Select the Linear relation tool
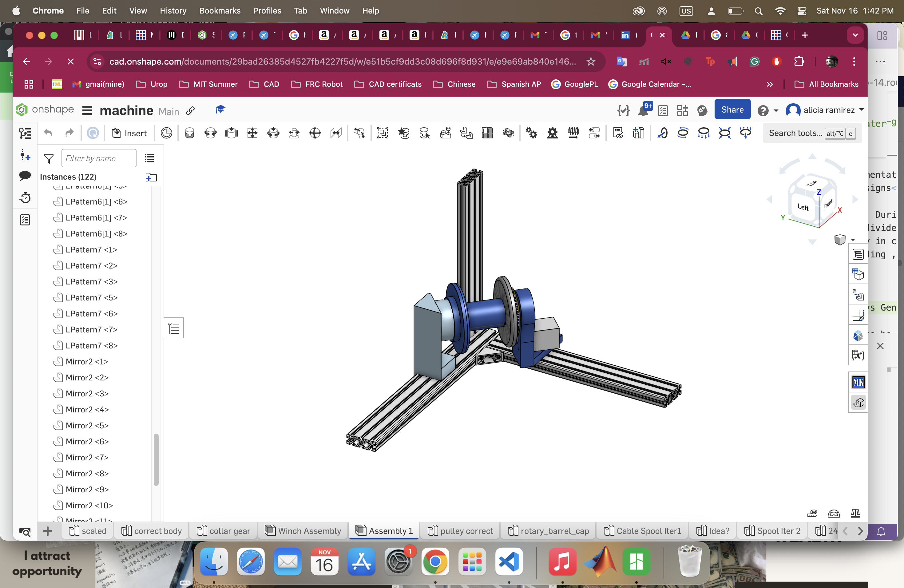Image resolution: width=904 pixels, height=588 pixels. [x=594, y=133]
